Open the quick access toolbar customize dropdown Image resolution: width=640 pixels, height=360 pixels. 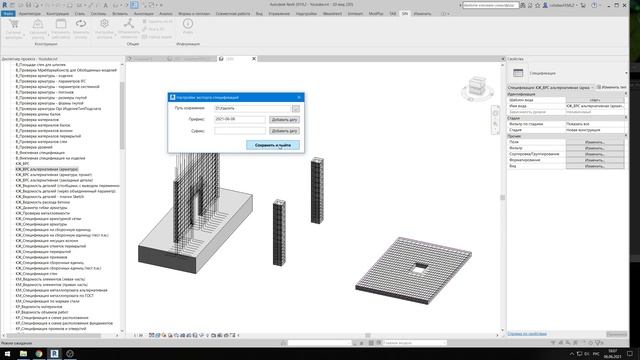pos(161,5)
